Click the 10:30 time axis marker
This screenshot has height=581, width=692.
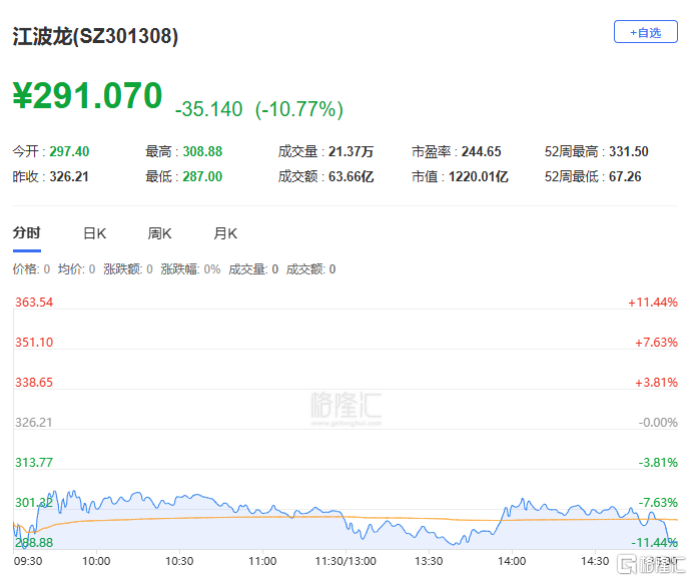click(x=179, y=561)
